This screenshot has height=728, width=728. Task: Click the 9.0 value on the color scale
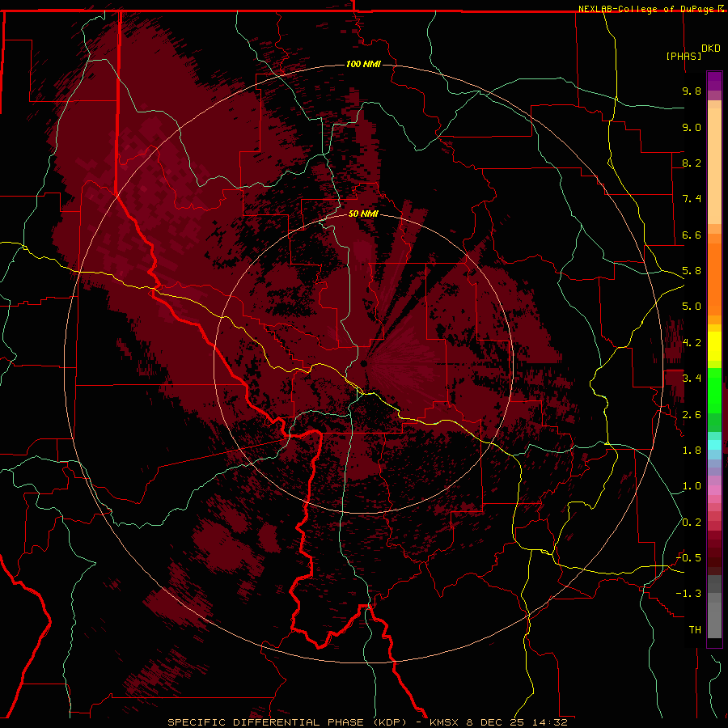[692, 127]
